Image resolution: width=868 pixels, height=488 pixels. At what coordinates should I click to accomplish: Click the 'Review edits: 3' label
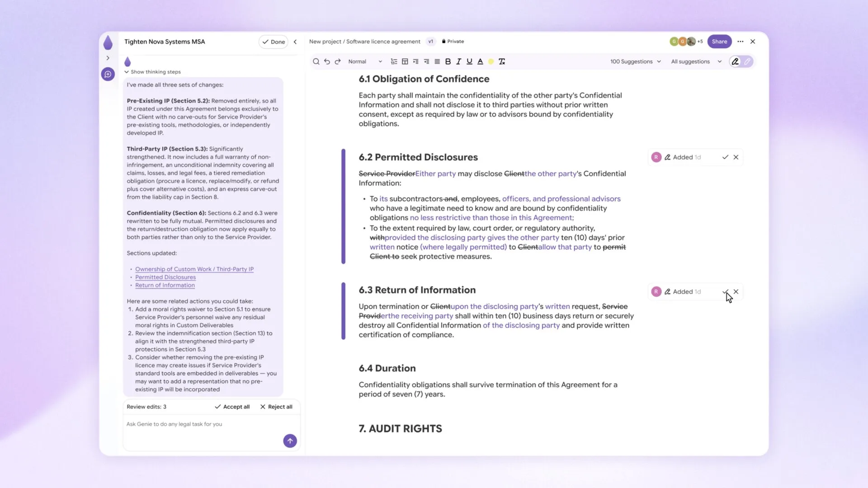[146, 407]
